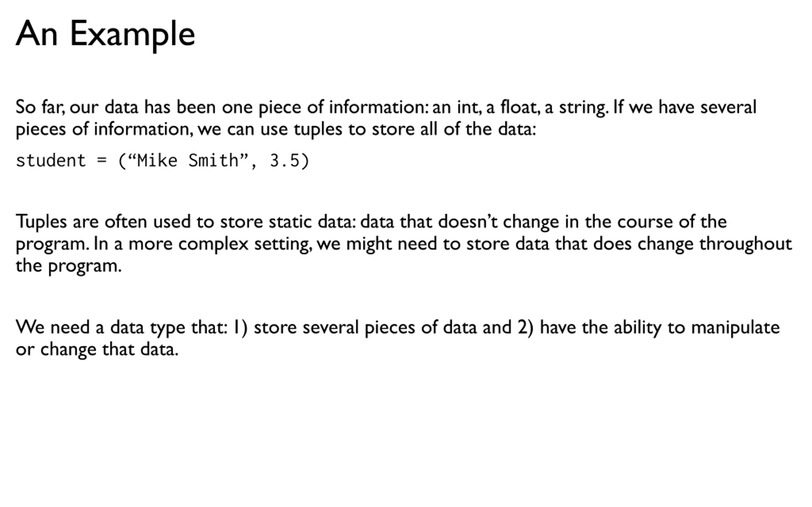Click the phrase 'or change that data.'
Image resolution: width=812 pixels, height=507 pixels.
coord(97,350)
